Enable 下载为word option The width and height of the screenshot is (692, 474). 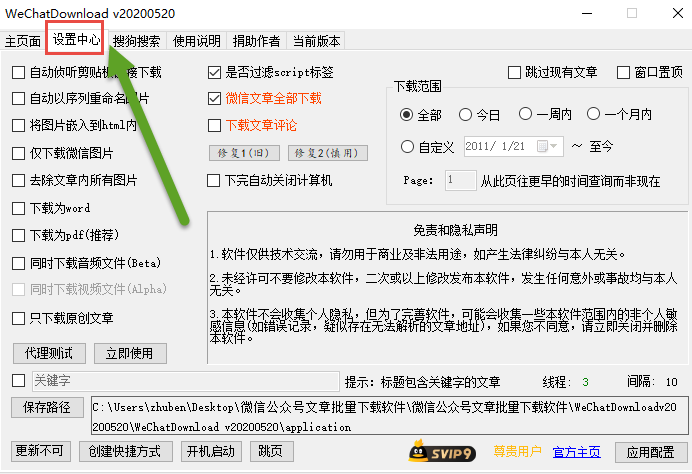(x=19, y=208)
